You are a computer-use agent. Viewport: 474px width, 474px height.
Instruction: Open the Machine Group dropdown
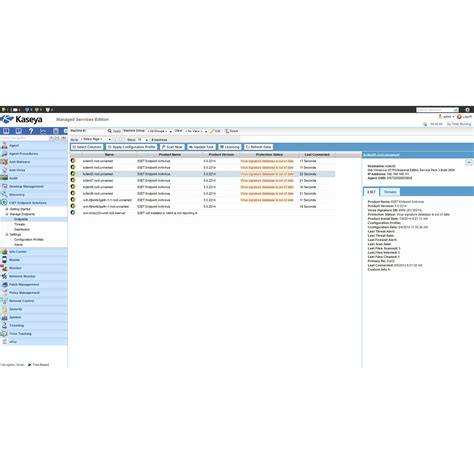click(x=159, y=131)
